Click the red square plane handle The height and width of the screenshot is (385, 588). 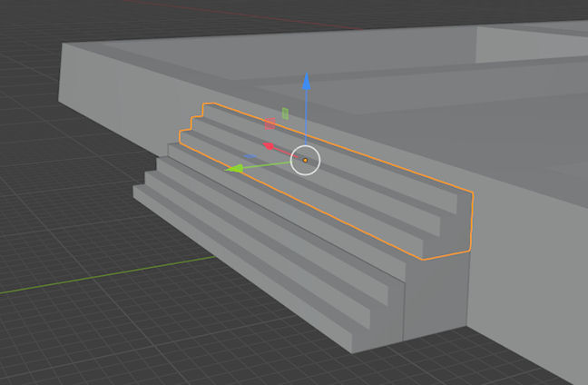coord(269,123)
